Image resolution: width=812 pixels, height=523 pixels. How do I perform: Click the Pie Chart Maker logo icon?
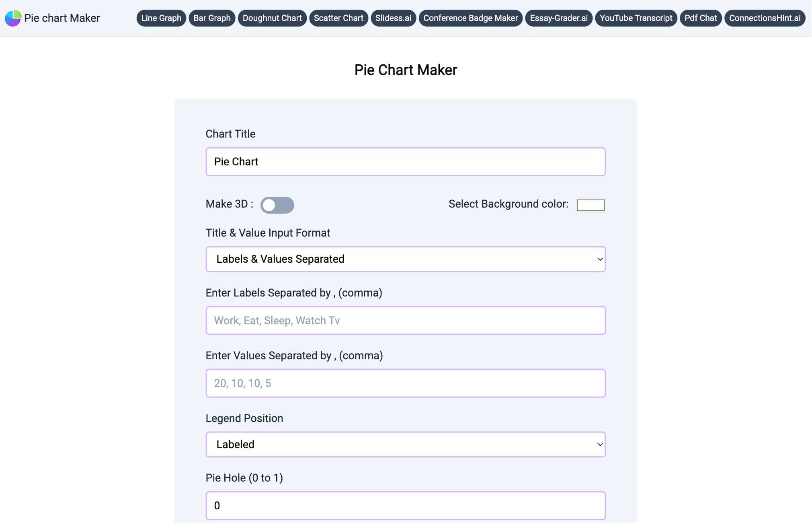click(x=12, y=18)
